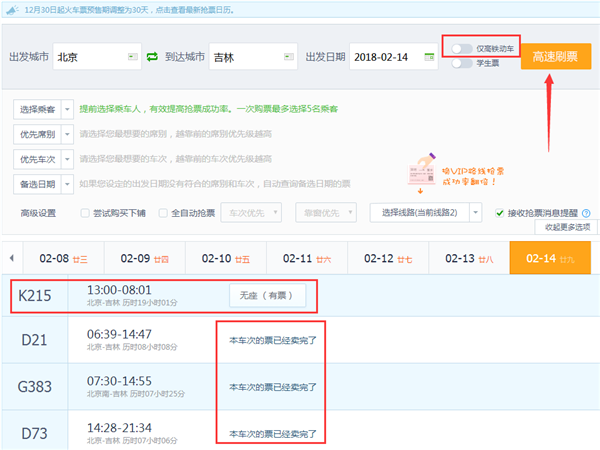This screenshot has width=600, height=450.
Task: Click 无座（有票）button for K215
Action: coord(267,295)
